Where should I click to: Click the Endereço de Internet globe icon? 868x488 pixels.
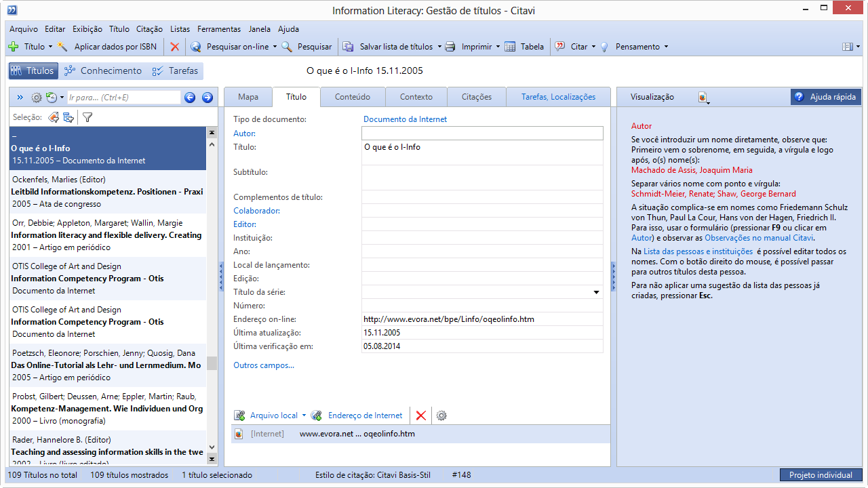pyautogui.click(x=317, y=415)
